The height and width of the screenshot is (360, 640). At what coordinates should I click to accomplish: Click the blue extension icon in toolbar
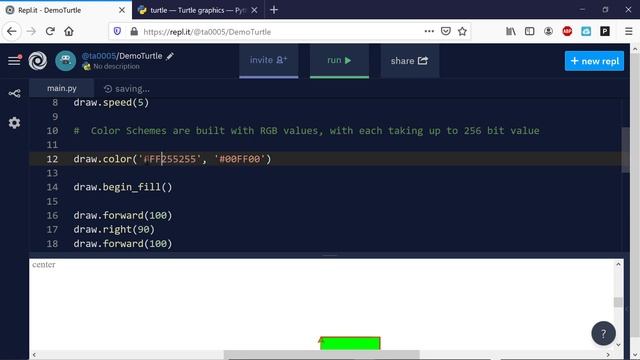coord(586,31)
